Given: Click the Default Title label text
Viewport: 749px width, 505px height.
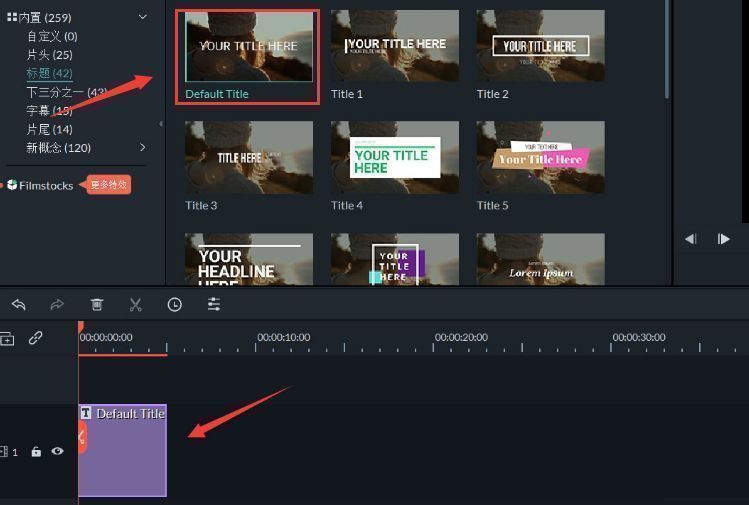Looking at the screenshot, I should (217, 94).
